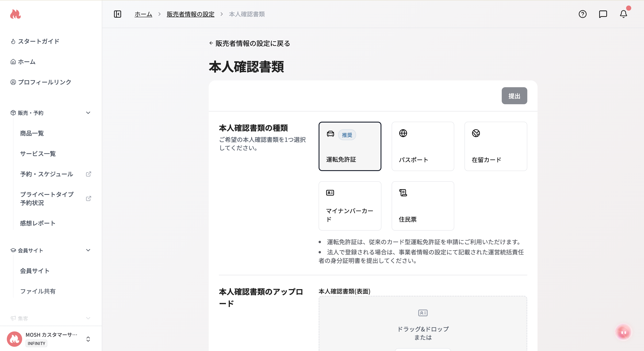Collapse the sidebar panel icon
Viewport: 644px width, 351px height.
(x=118, y=14)
